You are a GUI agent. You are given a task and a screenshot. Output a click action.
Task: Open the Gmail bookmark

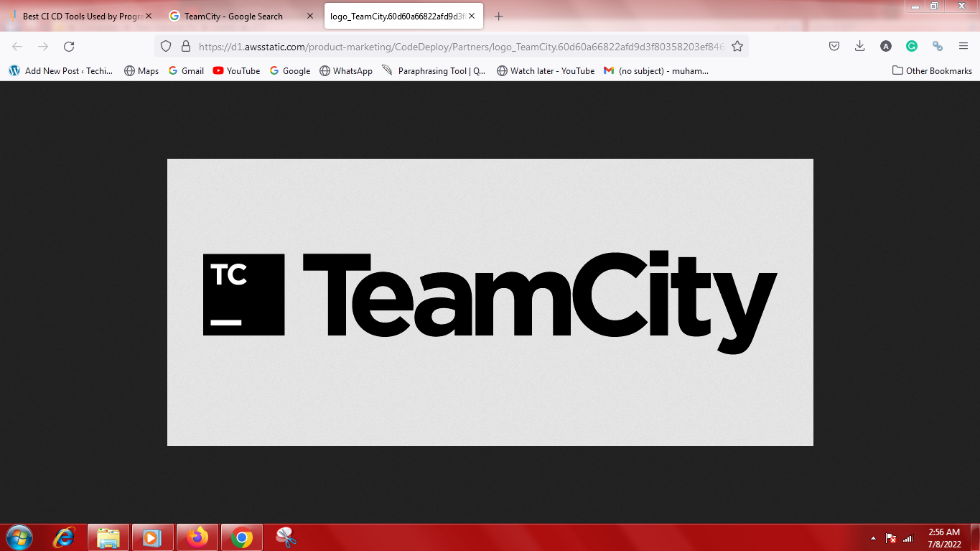coord(186,70)
